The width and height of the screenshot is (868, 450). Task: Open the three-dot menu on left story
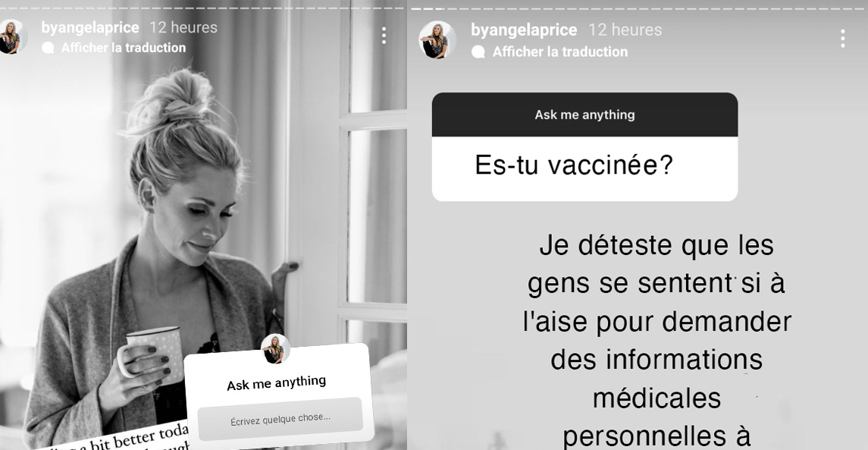click(x=384, y=36)
